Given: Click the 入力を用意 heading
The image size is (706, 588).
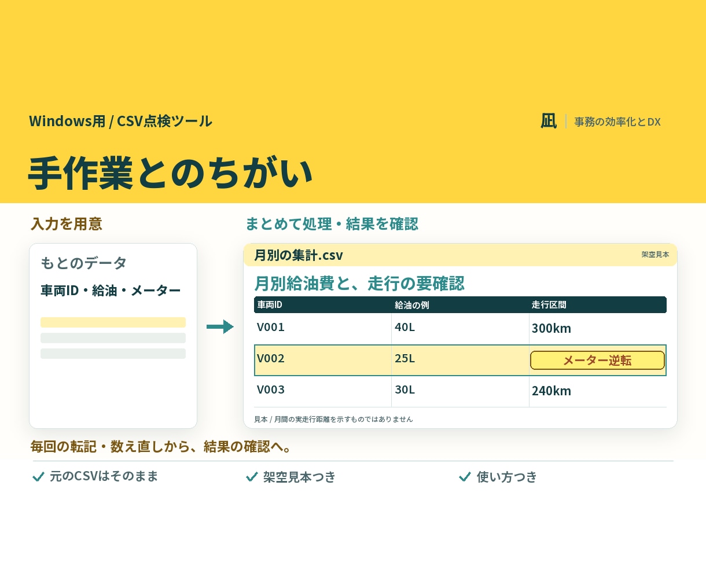Looking at the screenshot, I should click(67, 224).
